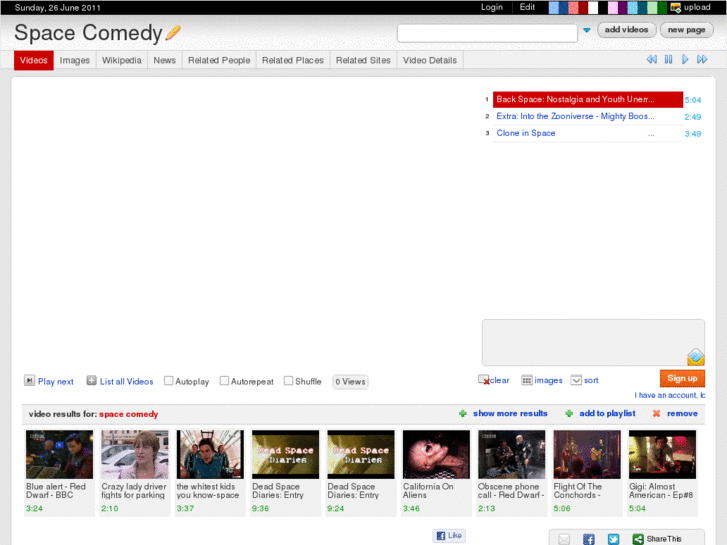Screen dimensions: 727x545
Task: Skip forward with the fast-forward control
Action: pyautogui.click(x=702, y=59)
